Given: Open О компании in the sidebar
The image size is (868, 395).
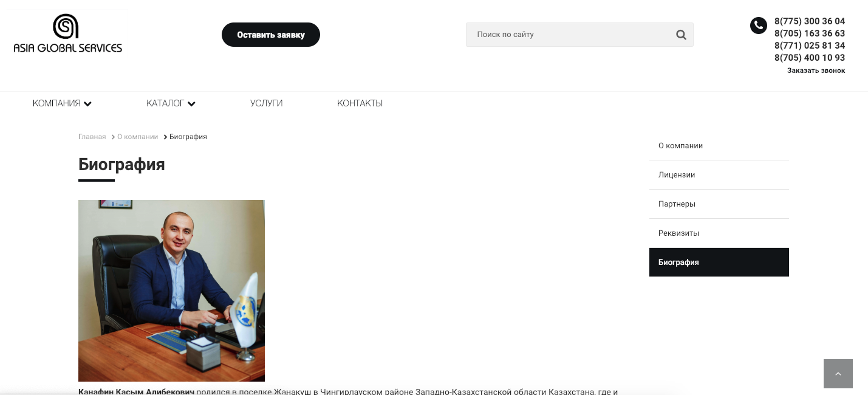Looking at the screenshot, I should [x=719, y=146].
